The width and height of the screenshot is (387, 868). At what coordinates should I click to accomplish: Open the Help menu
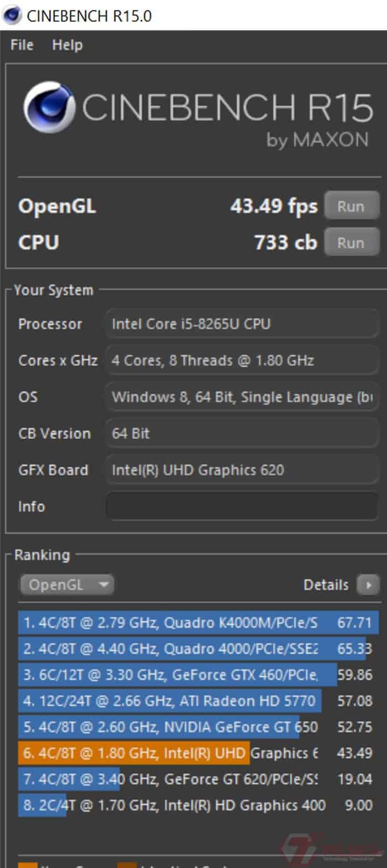tap(67, 45)
